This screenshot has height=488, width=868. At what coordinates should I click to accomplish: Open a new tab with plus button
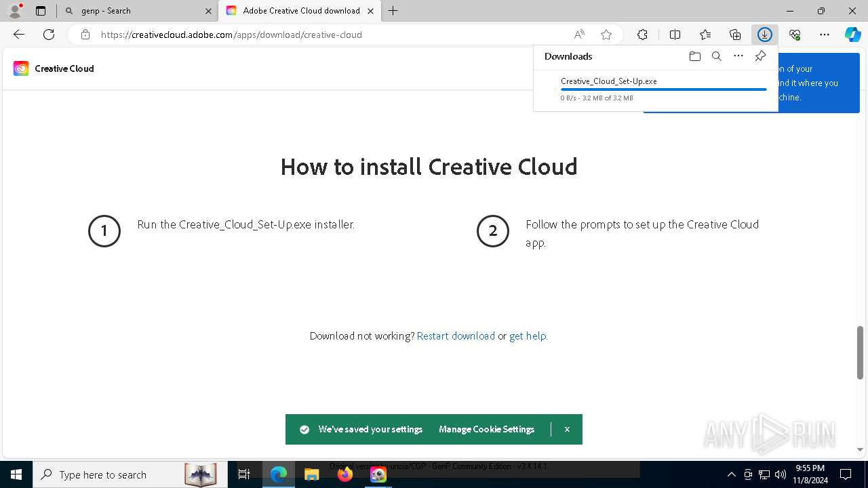click(x=393, y=11)
